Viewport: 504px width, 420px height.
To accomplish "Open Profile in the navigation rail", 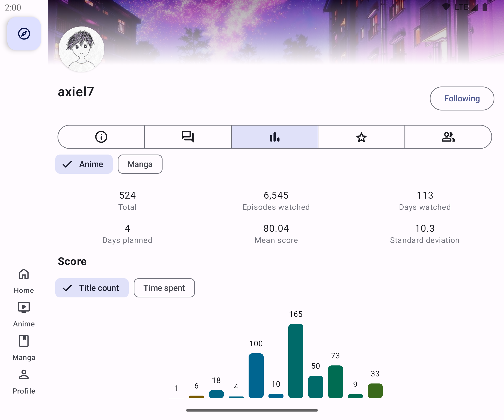I will [24, 381].
